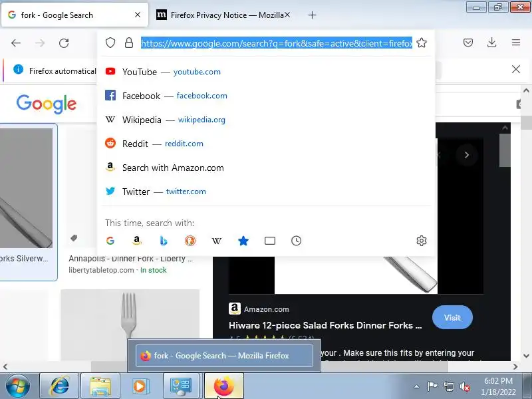Open the libertytabletop.com link
This screenshot has height=399, width=532.
[101, 270]
